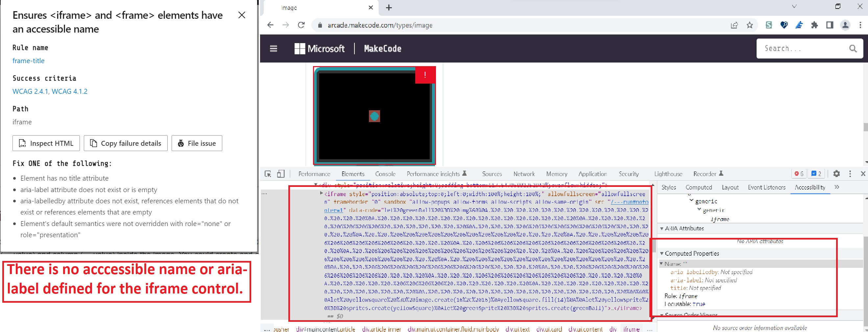The width and height of the screenshot is (868, 332).
Task: Open the Issues panel showing 2 issues
Action: 816,174
